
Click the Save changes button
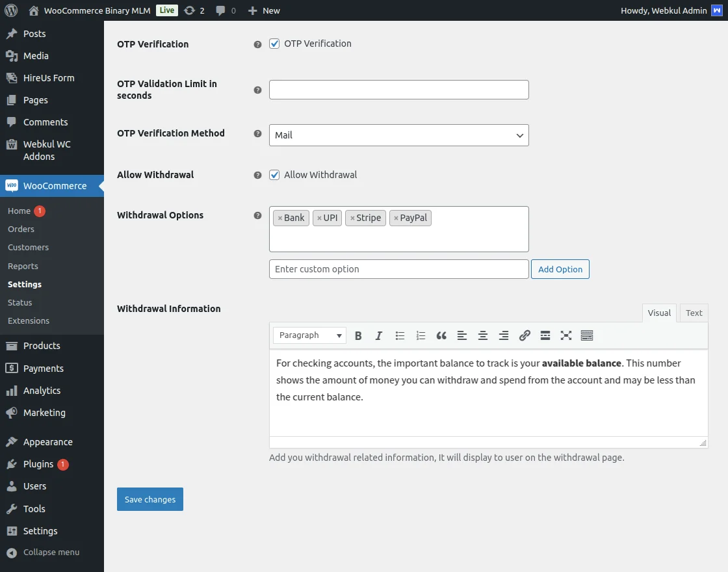149,499
